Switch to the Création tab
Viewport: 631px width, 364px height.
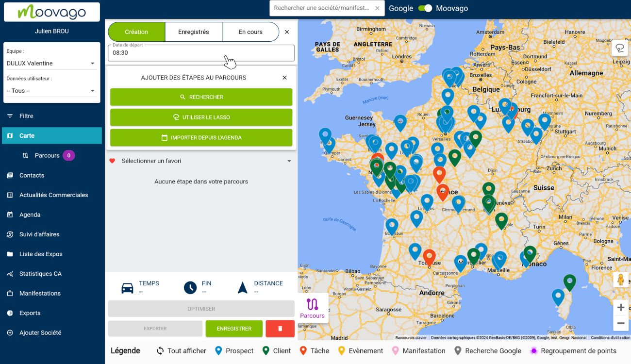[x=136, y=32]
